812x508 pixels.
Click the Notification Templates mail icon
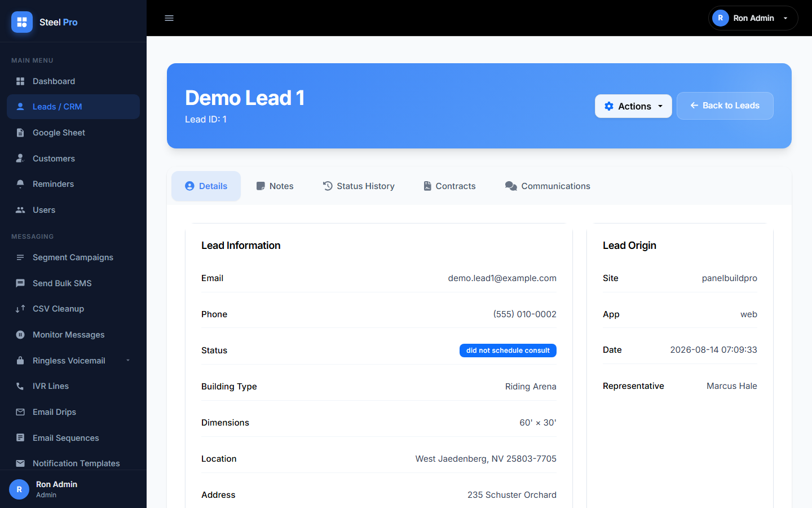[20, 463]
